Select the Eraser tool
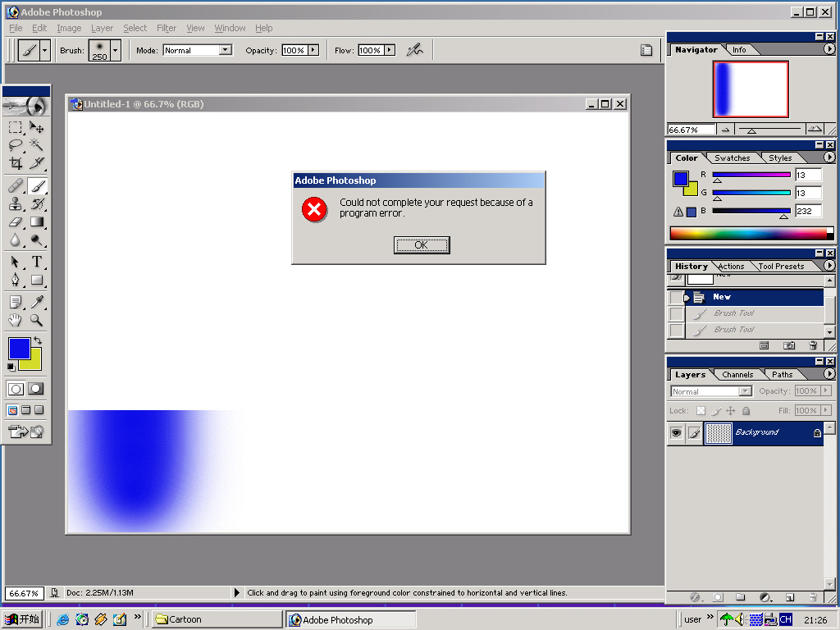The image size is (840, 630). tap(15, 221)
